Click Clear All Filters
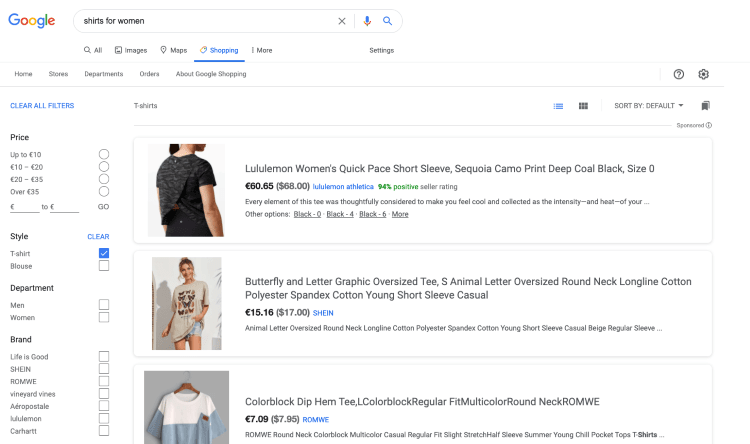This screenshot has height=444, width=750. pyautogui.click(x=42, y=106)
